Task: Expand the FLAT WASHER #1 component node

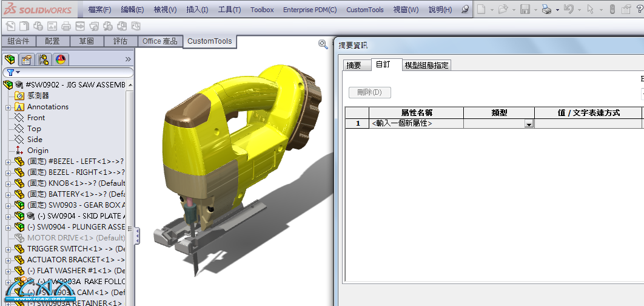Action: (8, 271)
